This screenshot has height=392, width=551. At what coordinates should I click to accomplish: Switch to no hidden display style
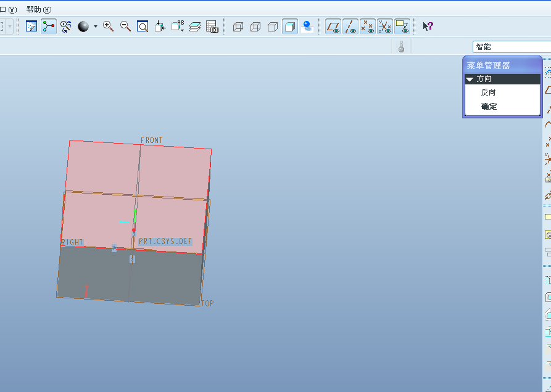(272, 27)
